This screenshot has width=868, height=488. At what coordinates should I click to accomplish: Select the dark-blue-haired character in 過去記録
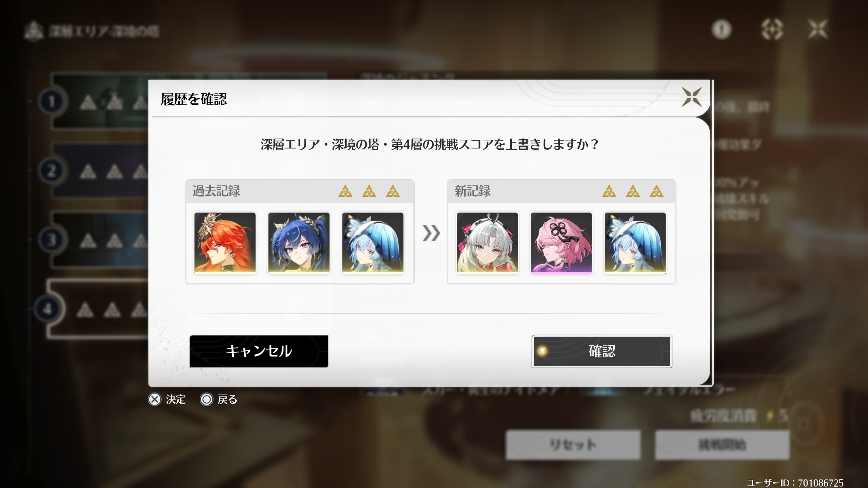[299, 243]
